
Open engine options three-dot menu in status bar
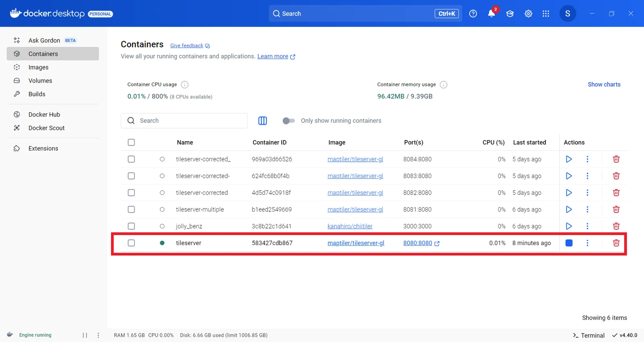pos(98,335)
